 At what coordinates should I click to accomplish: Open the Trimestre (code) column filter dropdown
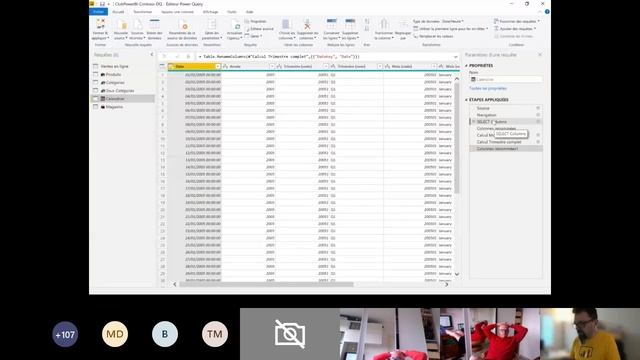(x=326, y=66)
